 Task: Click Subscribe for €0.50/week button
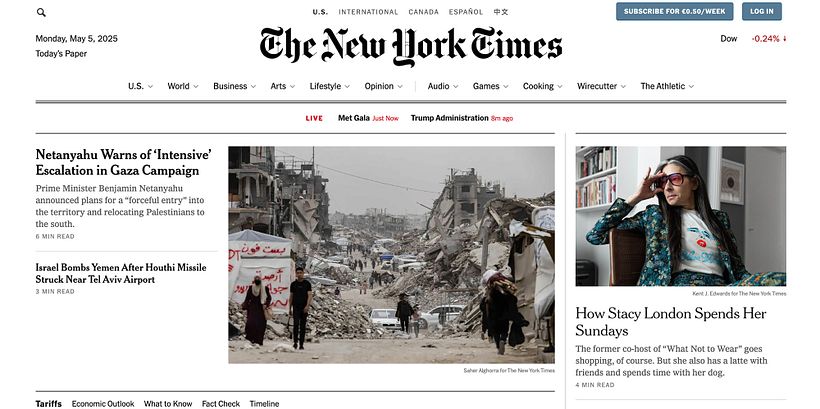pyautogui.click(x=675, y=12)
